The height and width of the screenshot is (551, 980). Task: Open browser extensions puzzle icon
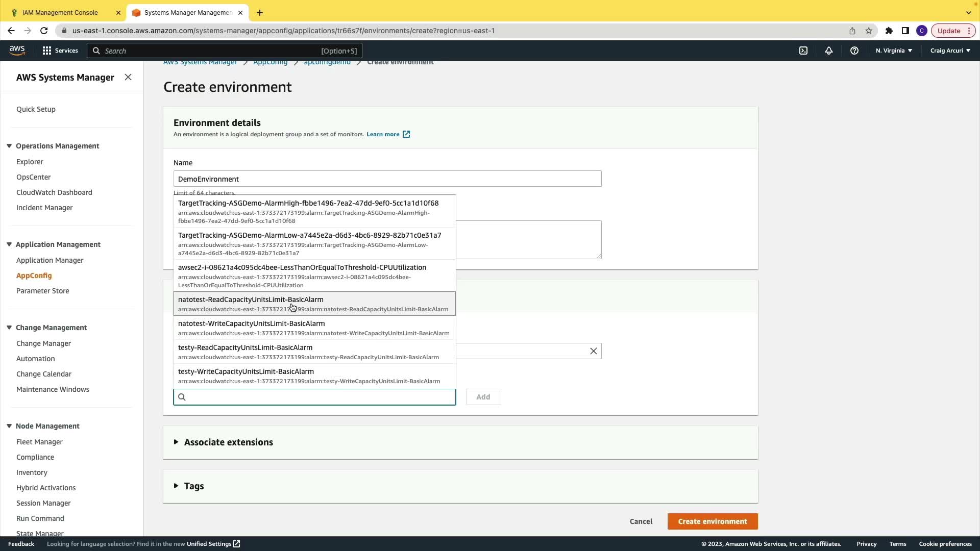pyautogui.click(x=889, y=31)
